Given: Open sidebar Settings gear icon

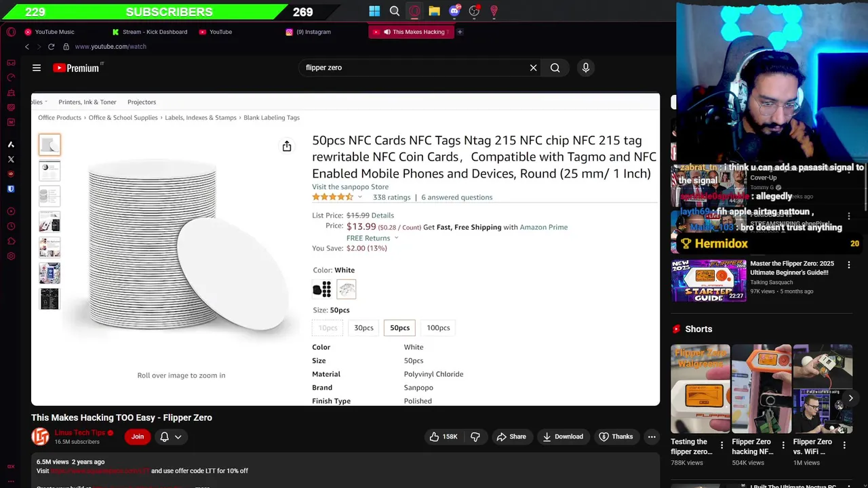Looking at the screenshot, I should [x=11, y=256].
